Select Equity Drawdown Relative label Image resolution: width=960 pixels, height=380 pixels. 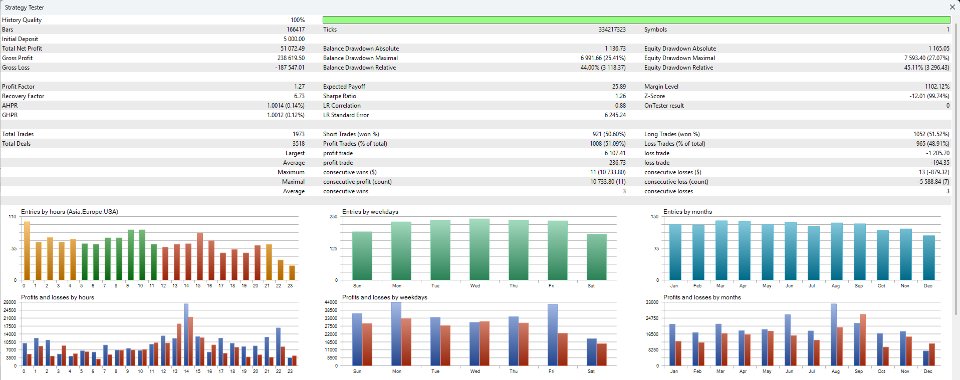[x=679, y=67]
